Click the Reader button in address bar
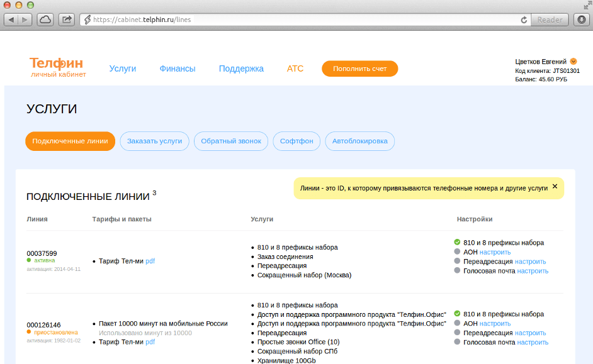593x364 pixels. pos(550,19)
